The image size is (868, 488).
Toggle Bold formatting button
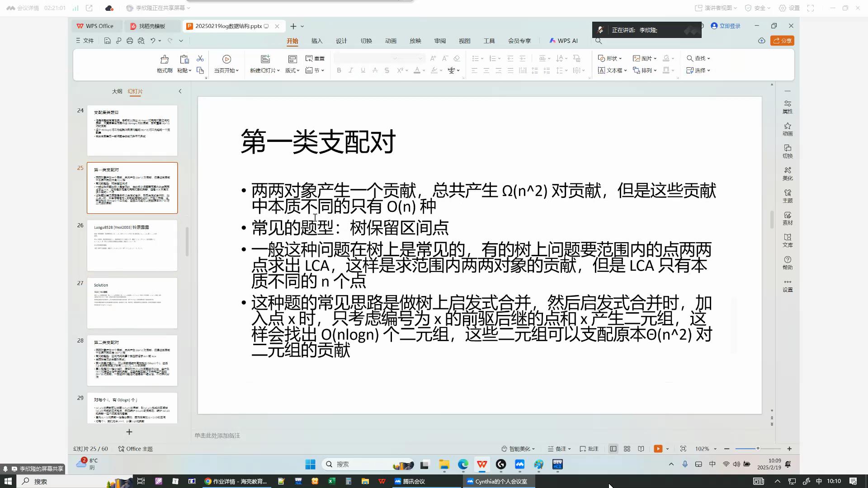tap(339, 70)
